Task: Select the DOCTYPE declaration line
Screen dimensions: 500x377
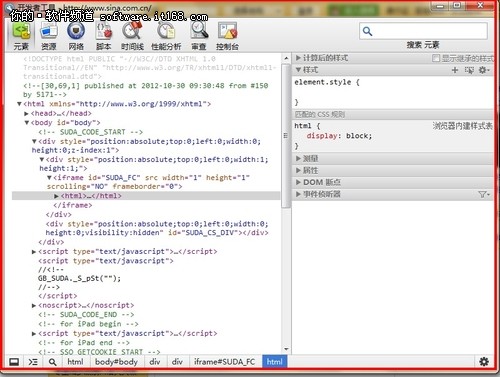Action: 149,68
